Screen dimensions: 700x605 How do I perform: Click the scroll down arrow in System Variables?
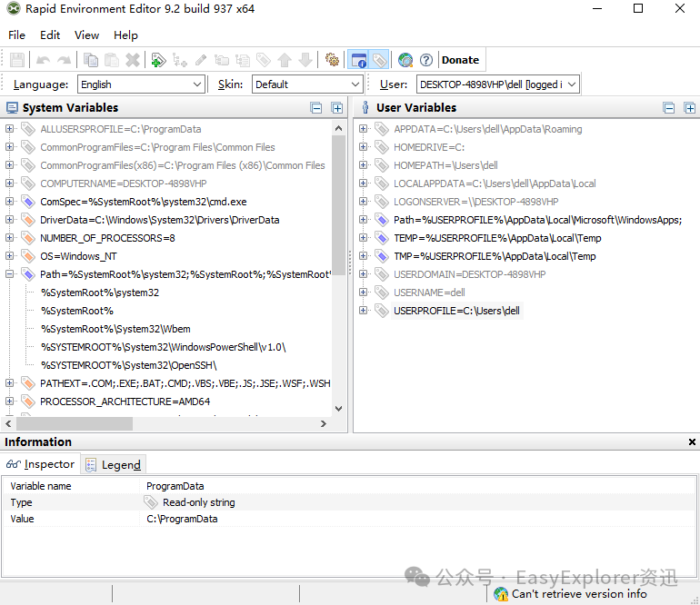[x=339, y=409]
